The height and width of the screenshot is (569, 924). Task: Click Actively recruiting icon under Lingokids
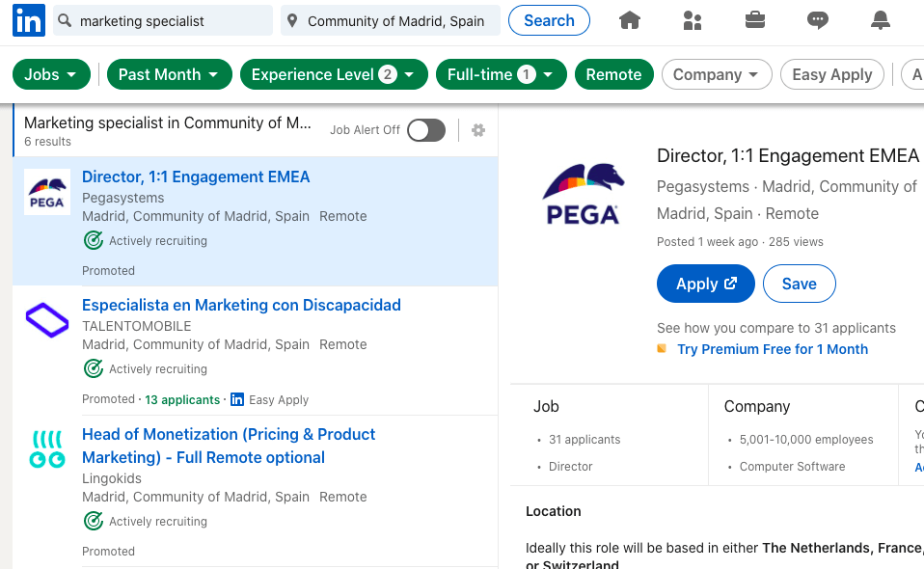[x=94, y=522]
